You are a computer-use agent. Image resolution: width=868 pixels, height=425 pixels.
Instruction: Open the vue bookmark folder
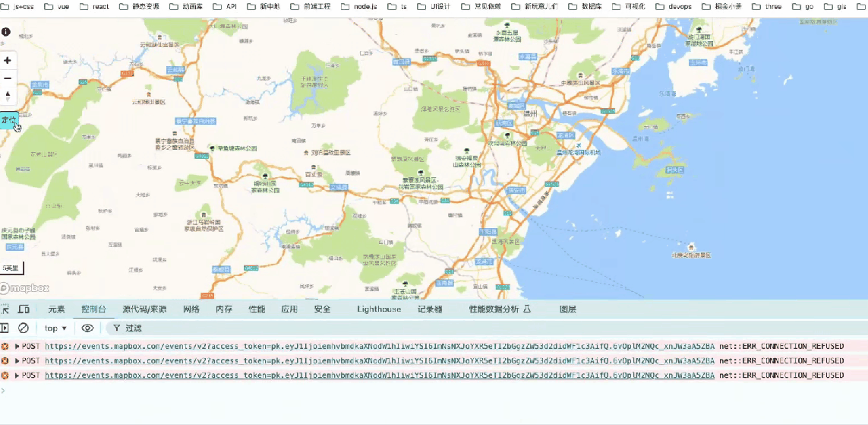point(56,7)
